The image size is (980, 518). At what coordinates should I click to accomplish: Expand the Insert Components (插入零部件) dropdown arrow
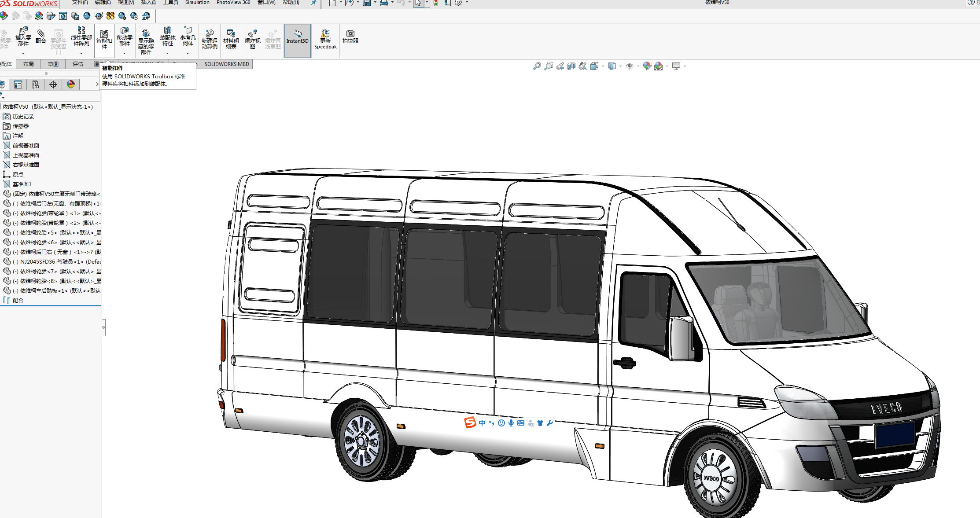pos(23,54)
